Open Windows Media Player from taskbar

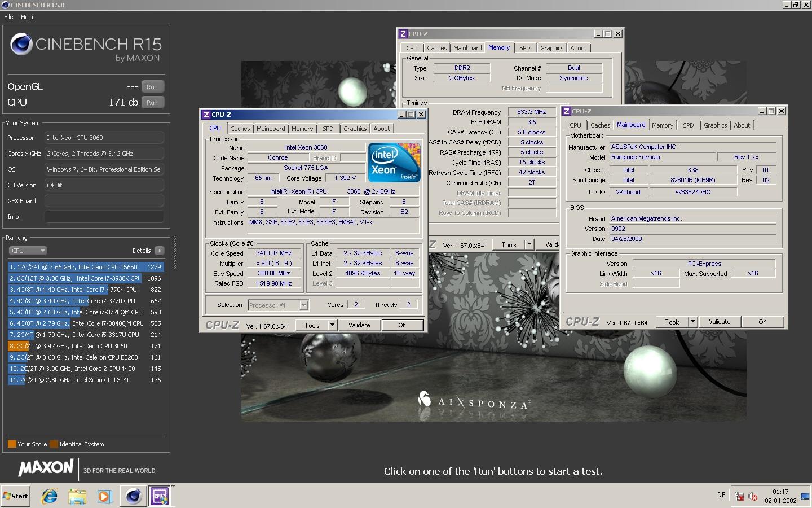(104, 496)
